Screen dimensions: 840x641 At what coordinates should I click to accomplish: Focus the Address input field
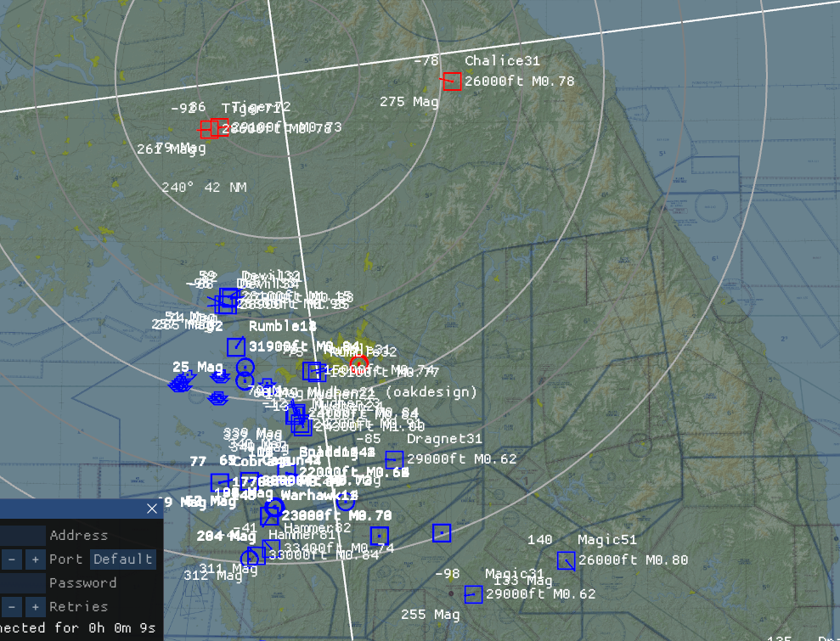22,535
